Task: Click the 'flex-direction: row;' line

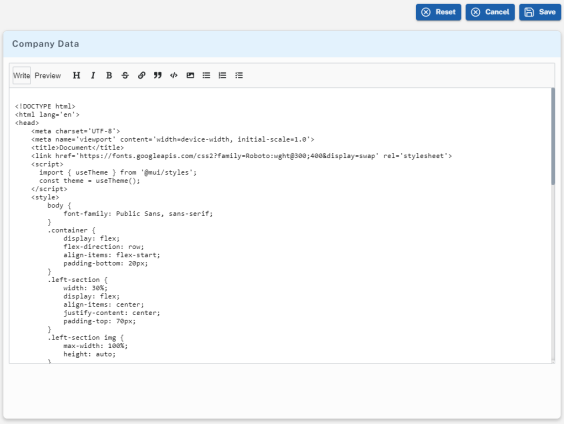Action: click(104, 247)
